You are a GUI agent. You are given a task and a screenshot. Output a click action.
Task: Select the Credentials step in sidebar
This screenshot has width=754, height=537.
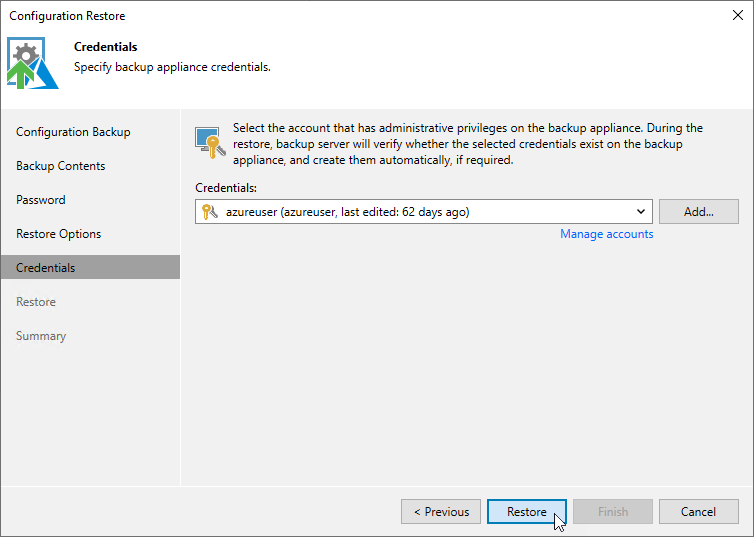tap(90, 267)
